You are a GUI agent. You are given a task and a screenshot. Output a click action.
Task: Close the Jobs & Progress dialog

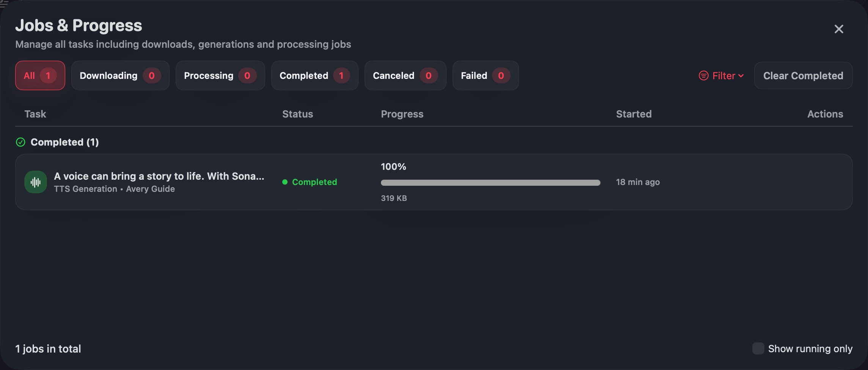coord(839,29)
